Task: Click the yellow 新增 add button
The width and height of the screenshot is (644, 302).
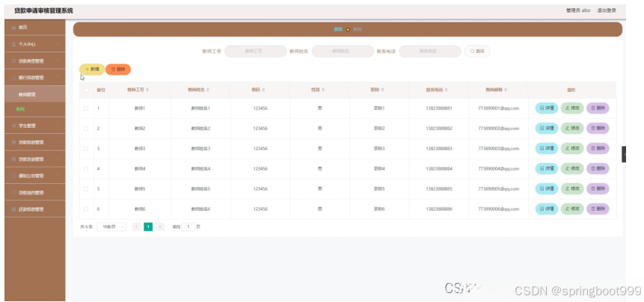Action: [x=92, y=70]
